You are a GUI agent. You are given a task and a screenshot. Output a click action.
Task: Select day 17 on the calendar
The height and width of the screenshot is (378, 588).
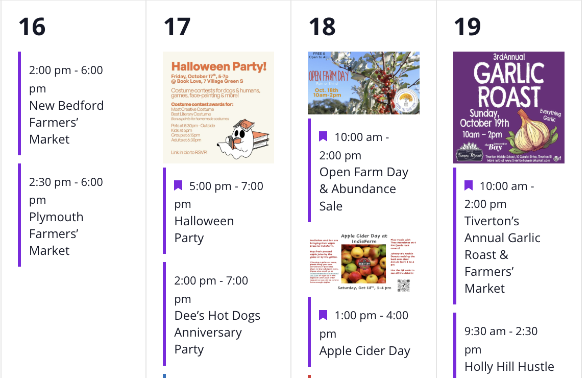(x=177, y=27)
